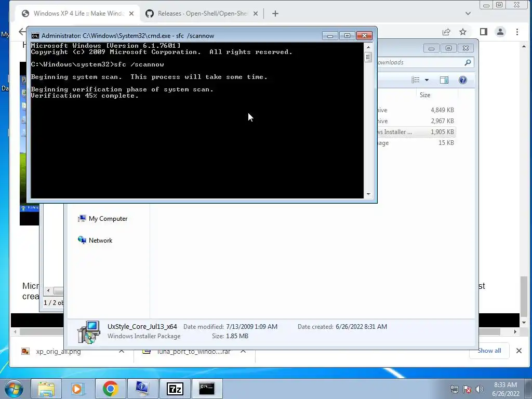Click Explorer search magnifier icon
Screen dimensions: 532x399
468,62
